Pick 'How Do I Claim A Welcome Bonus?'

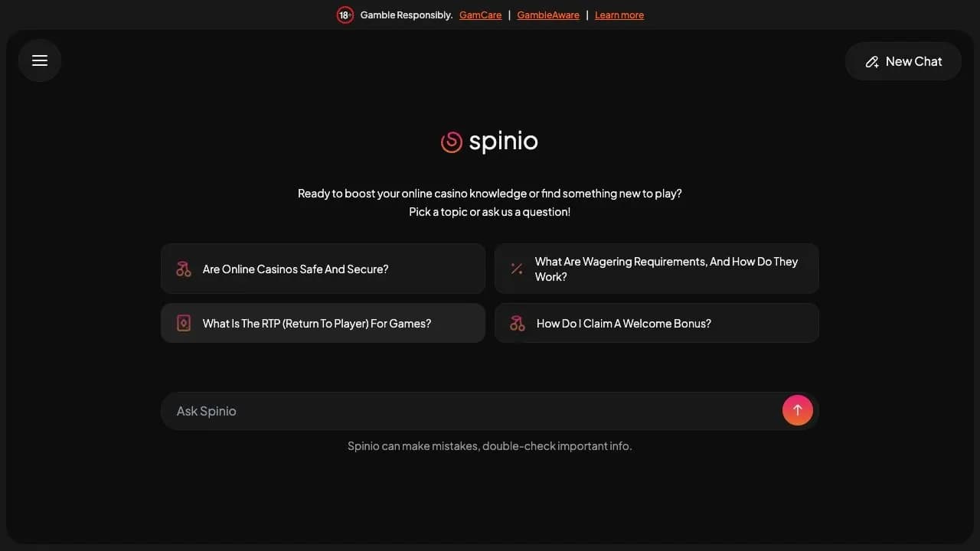[x=657, y=323]
